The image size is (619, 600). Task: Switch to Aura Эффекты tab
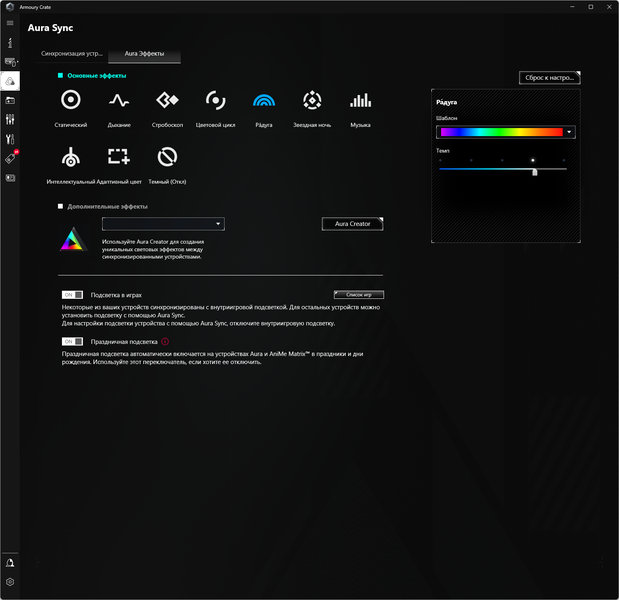(144, 54)
